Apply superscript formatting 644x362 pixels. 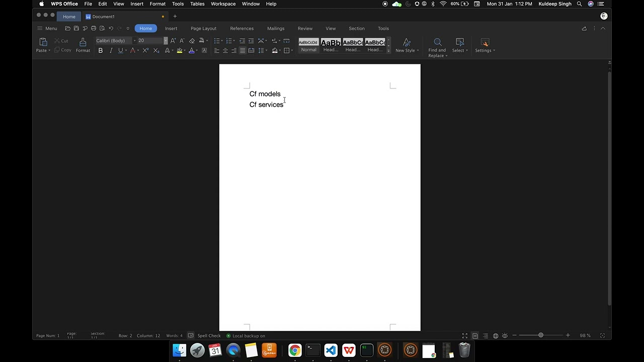click(x=145, y=50)
